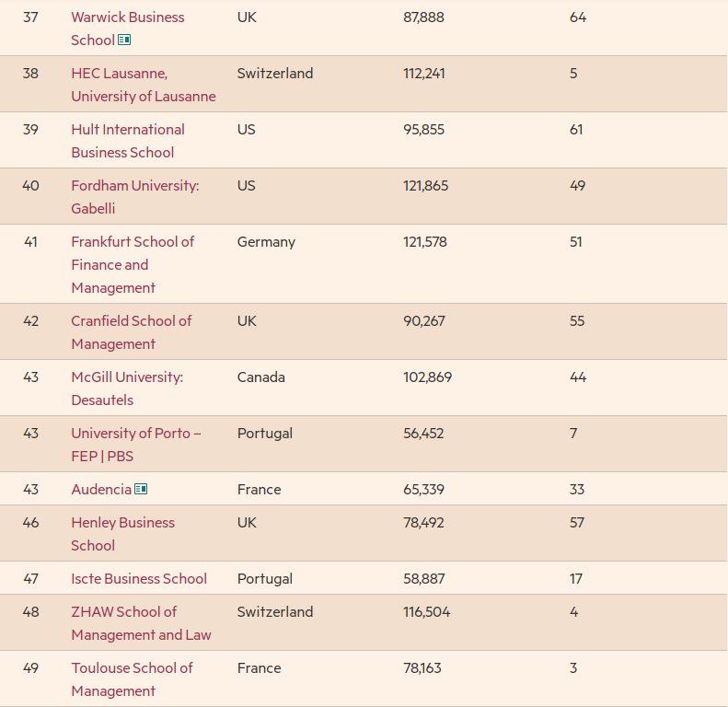The width and height of the screenshot is (728, 707).
Task: Select France in Audencia row
Action: [259, 490]
